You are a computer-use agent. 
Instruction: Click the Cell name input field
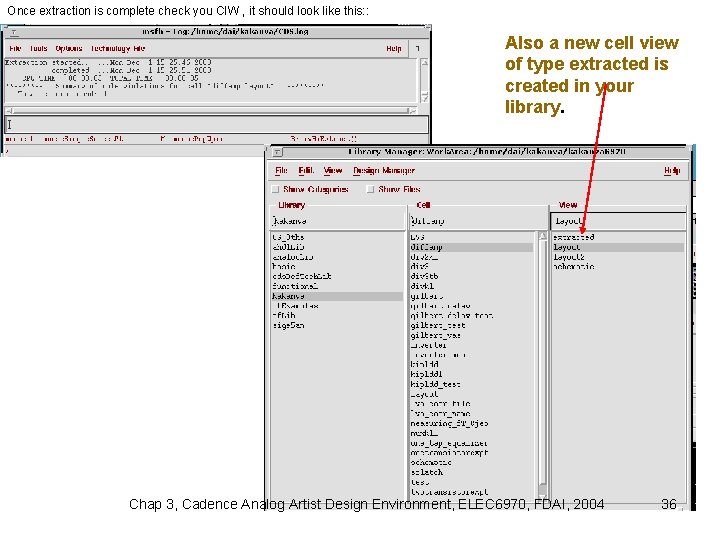[477, 221]
